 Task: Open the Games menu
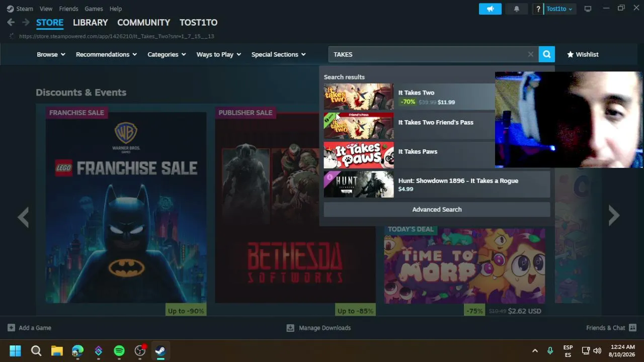click(x=94, y=9)
